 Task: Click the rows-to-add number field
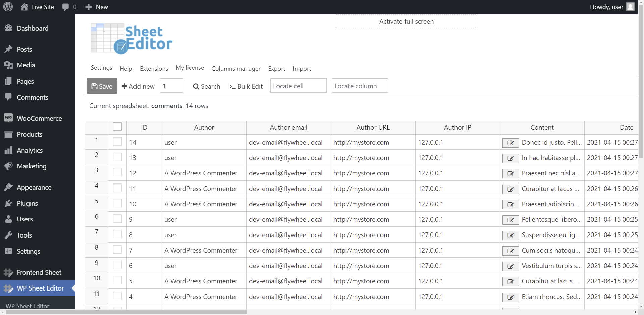pyautogui.click(x=172, y=86)
